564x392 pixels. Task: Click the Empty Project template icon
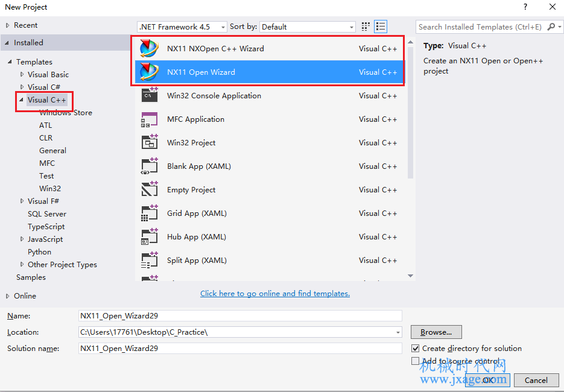pyautogui.click(x=150, y=189)
